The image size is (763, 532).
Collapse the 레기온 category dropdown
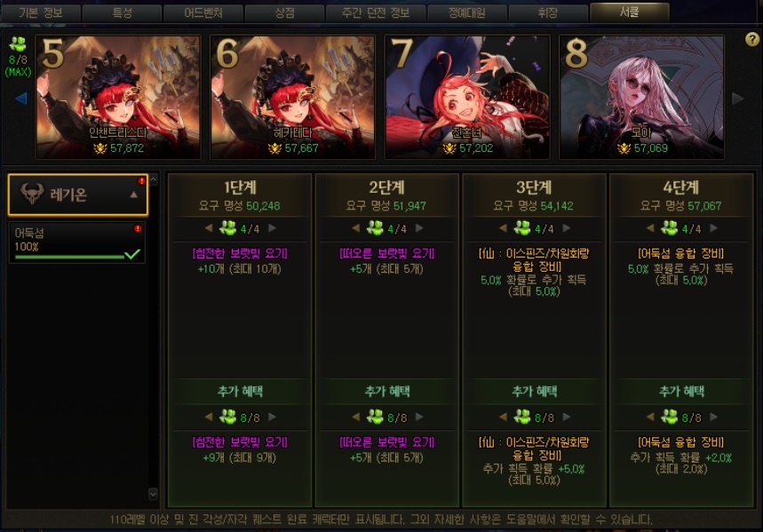134,195
